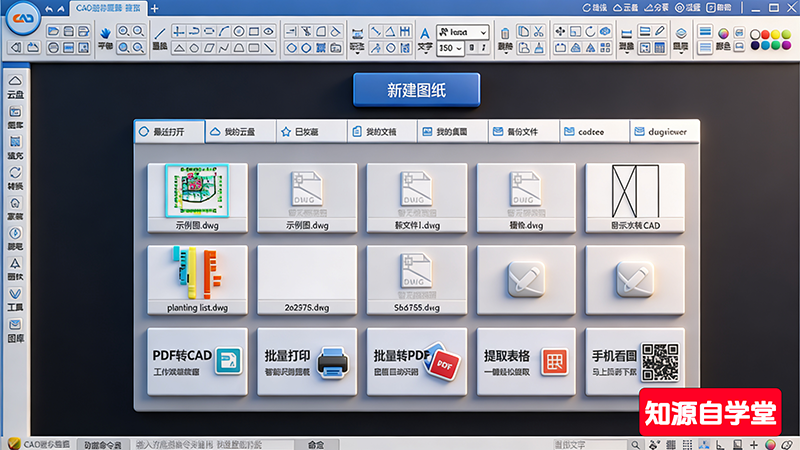800x450 pixels.
Task: Open the PDF转CAD conversion tile
Action: (196, 362)
